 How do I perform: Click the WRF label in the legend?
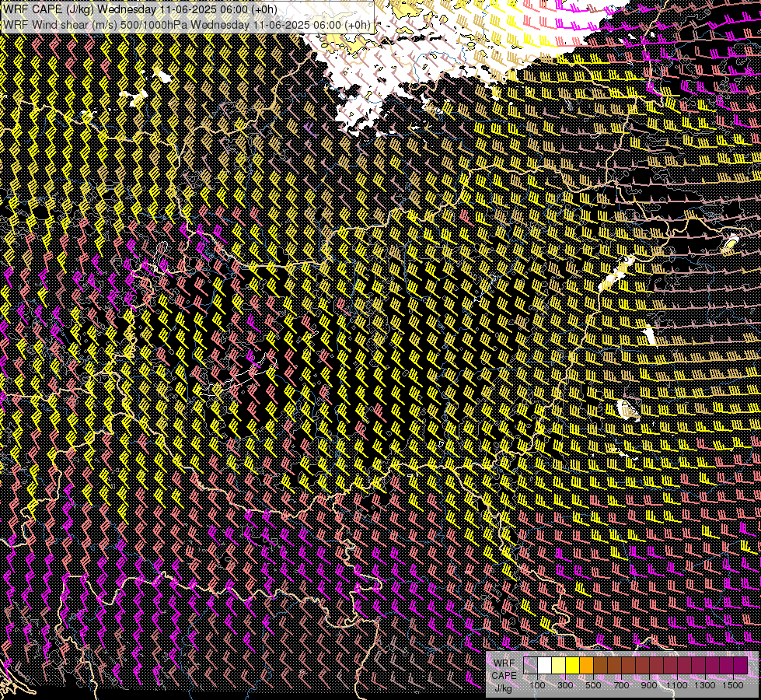point(504,663)
